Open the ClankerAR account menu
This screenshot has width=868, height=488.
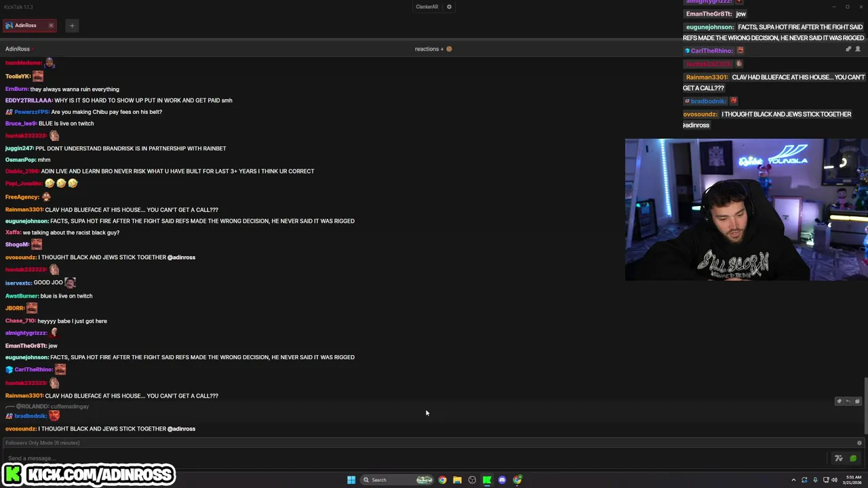[x=427, y=7]
